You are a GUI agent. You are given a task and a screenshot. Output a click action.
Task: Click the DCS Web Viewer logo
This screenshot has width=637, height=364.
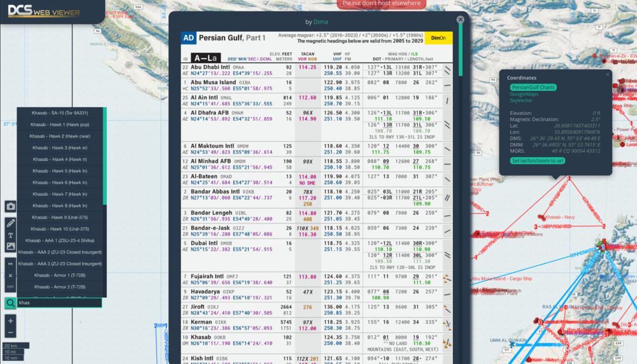44,11
